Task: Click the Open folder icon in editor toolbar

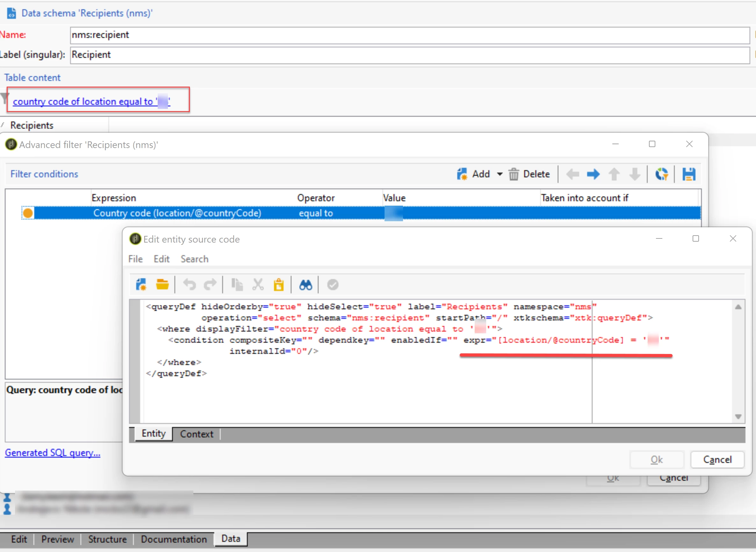Action: [162, 285]
